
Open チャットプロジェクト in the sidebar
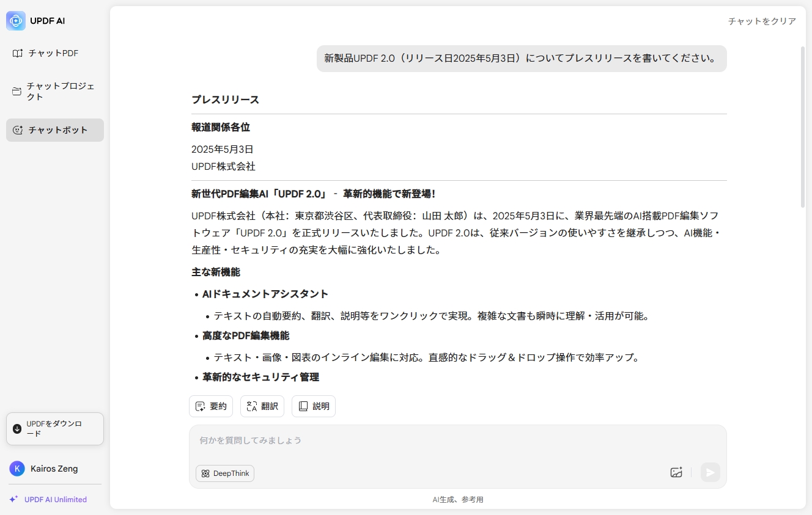[x=55, y=92]
